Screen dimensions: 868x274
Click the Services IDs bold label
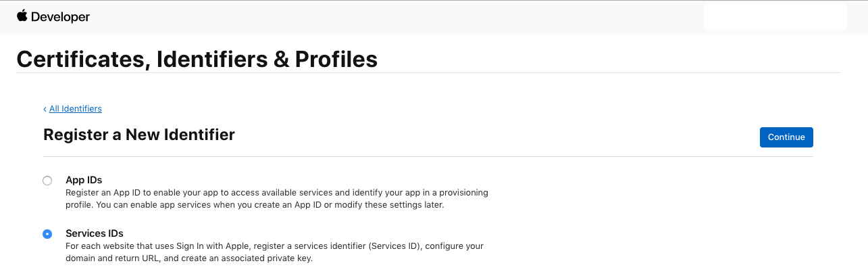95,233
